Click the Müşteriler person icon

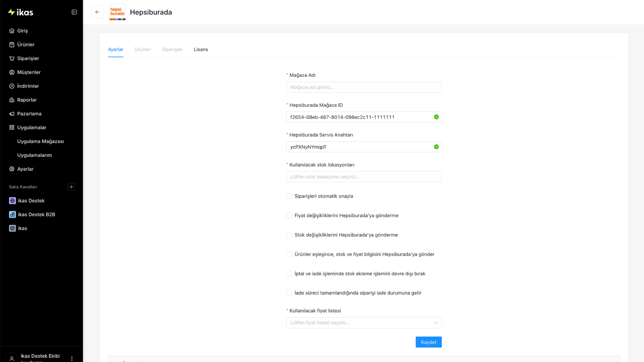click(12, 72)
